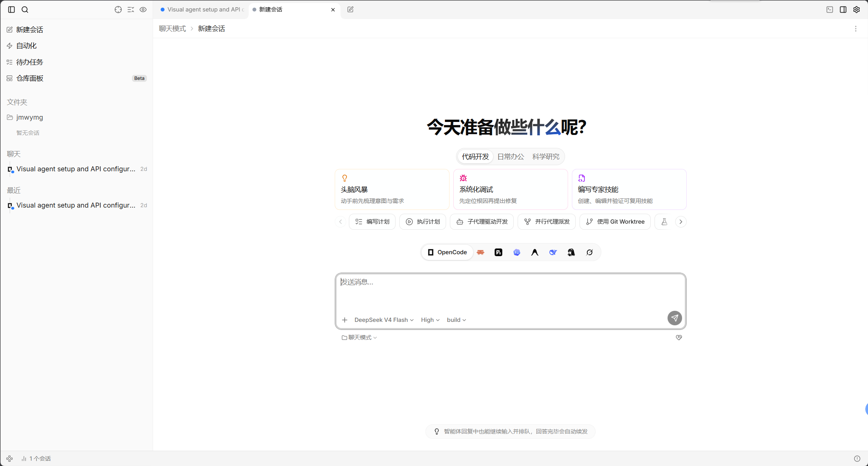Open the build mode dropdown
868x466 pixels.
(x=456, y=320)
